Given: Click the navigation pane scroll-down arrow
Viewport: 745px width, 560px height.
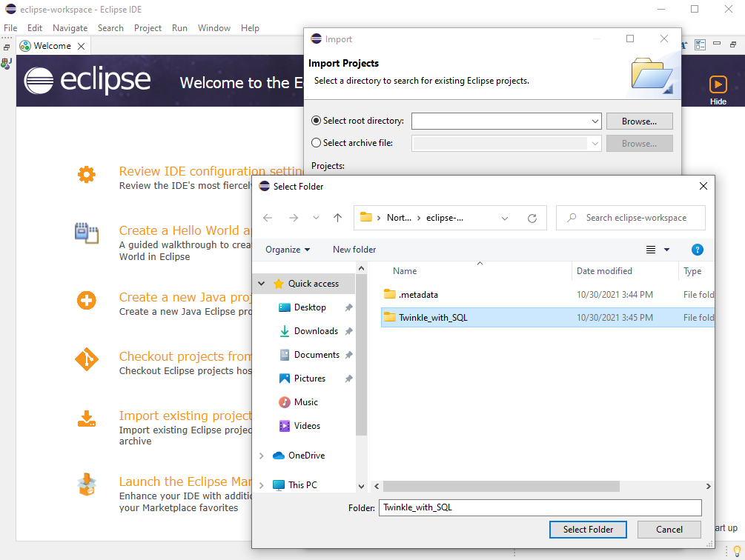Looking at the screenshot, I should pyautogui.click(x=361, y=487).
